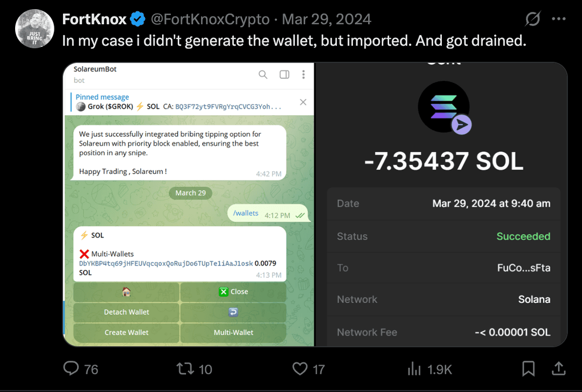This screenshot has height=392, width=582.
Task: Click the Solana send transaction logo
Action: 445,107
